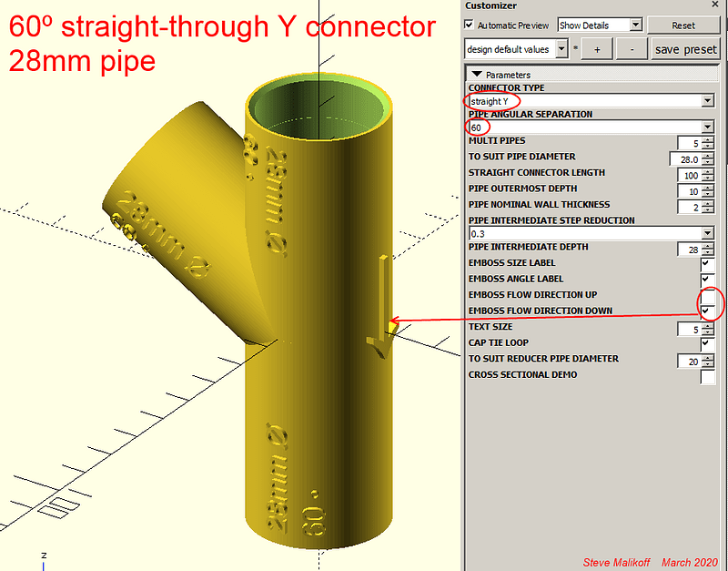Click the TEXT SIZE value field

coord(690,330)
